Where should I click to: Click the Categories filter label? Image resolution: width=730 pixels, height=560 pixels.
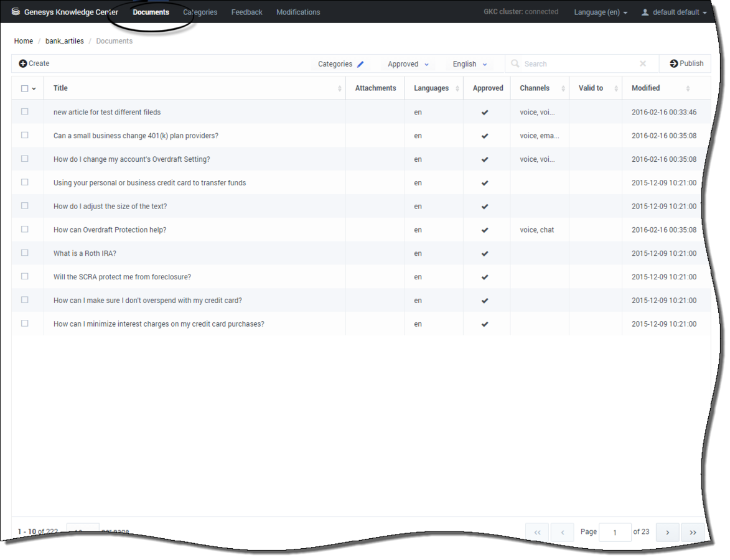(x=335, y=64)
